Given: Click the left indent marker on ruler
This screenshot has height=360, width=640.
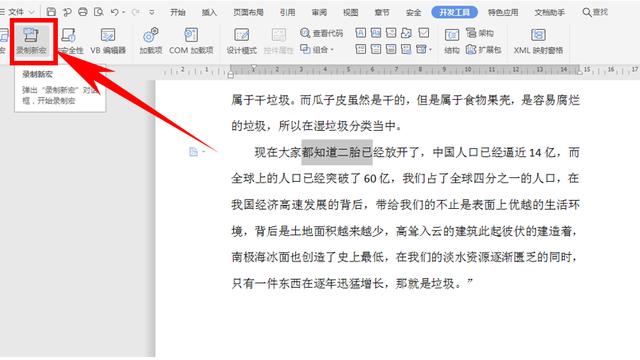Looking at the screenshot, I should [231, 74].
